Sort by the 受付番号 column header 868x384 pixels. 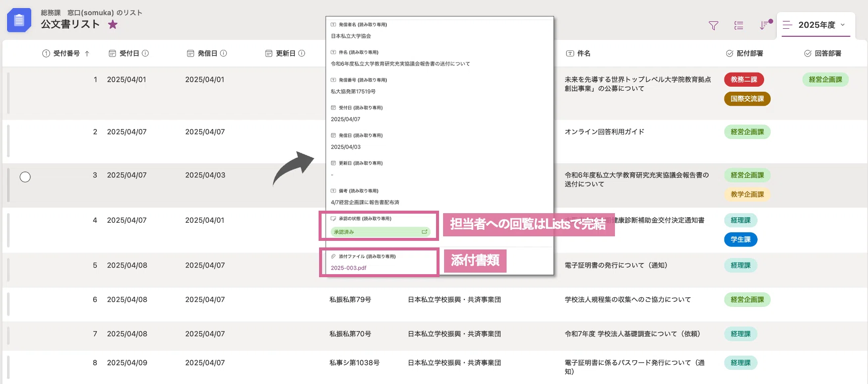[x=66, y=53]
